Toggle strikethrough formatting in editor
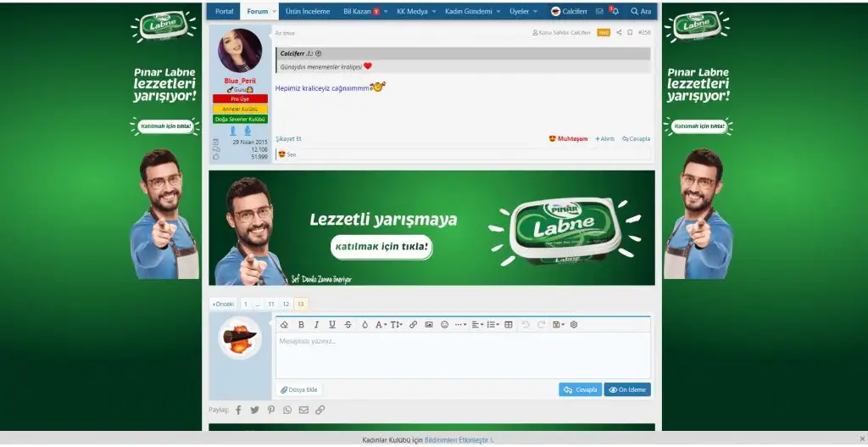868x447 pixels. [x=348, y=325]
